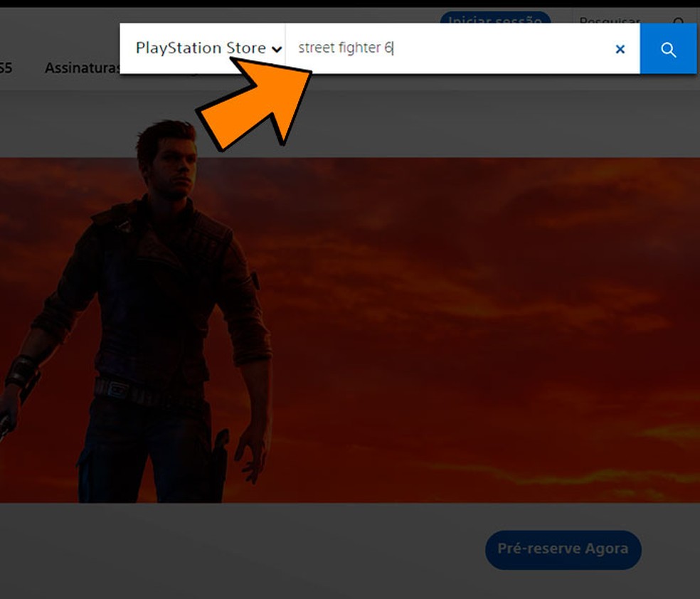700x599 pixels.
Task: Clear the search text with the X icon
Action: coord(620,49)
